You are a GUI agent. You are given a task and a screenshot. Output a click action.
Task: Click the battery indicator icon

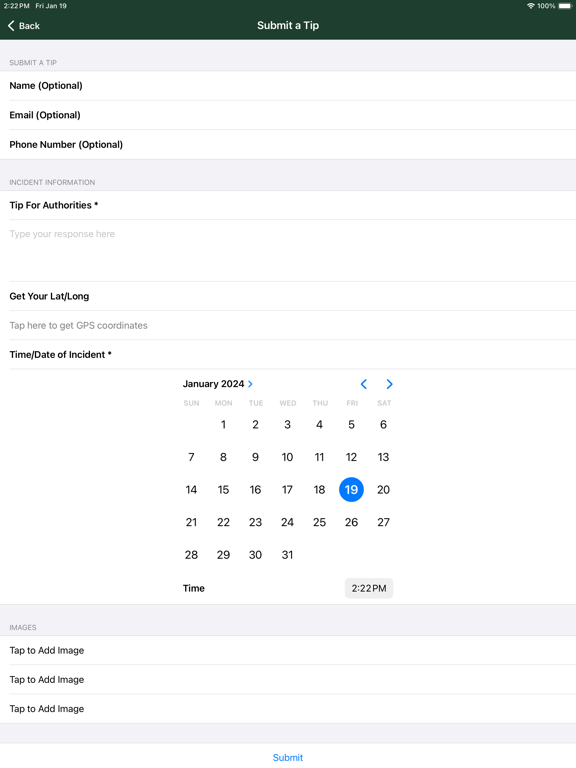[565, 6]
